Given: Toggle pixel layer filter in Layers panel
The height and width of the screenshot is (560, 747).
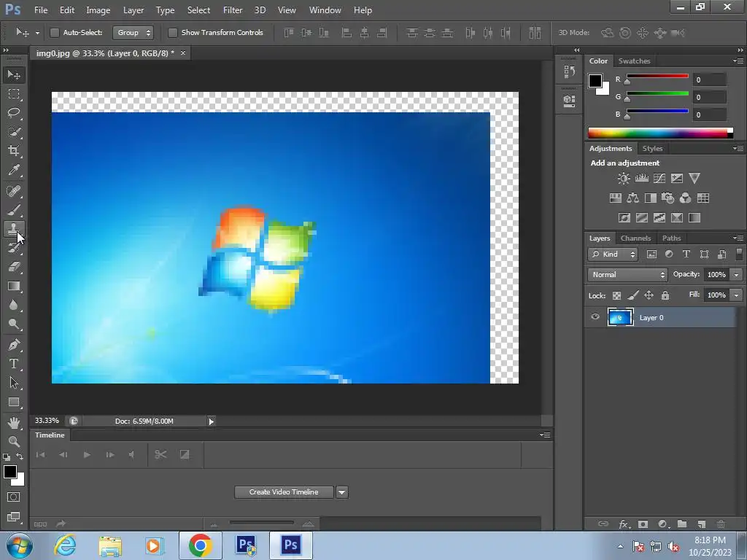Looking at the screenshot, I should pyautogui.click(x=651, y=254).
